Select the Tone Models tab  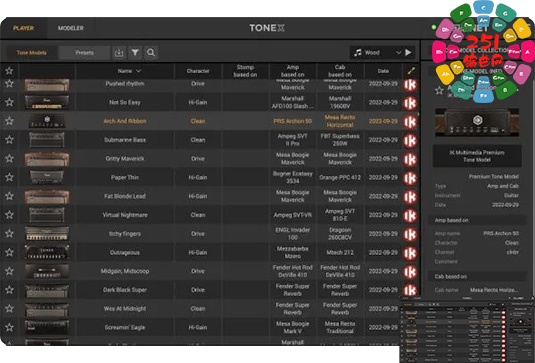click(x=32, y=53)
